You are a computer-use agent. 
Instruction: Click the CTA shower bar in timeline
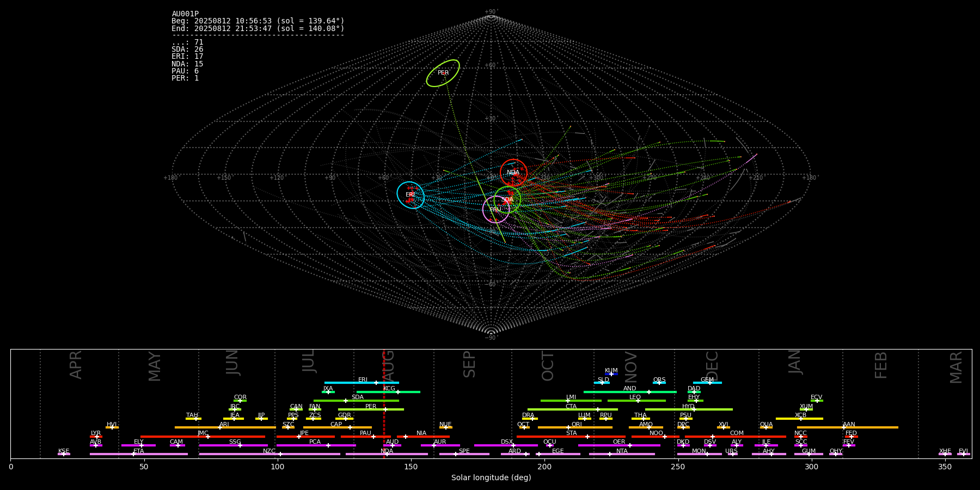[x=573, y=409]
